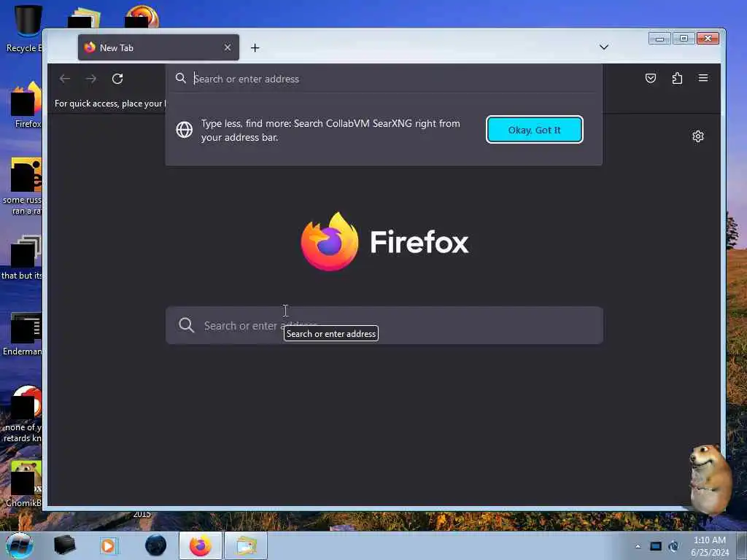Open new tab personalize gear icon
Viewport: 747px width, 560px height.
tap(698, 136)
